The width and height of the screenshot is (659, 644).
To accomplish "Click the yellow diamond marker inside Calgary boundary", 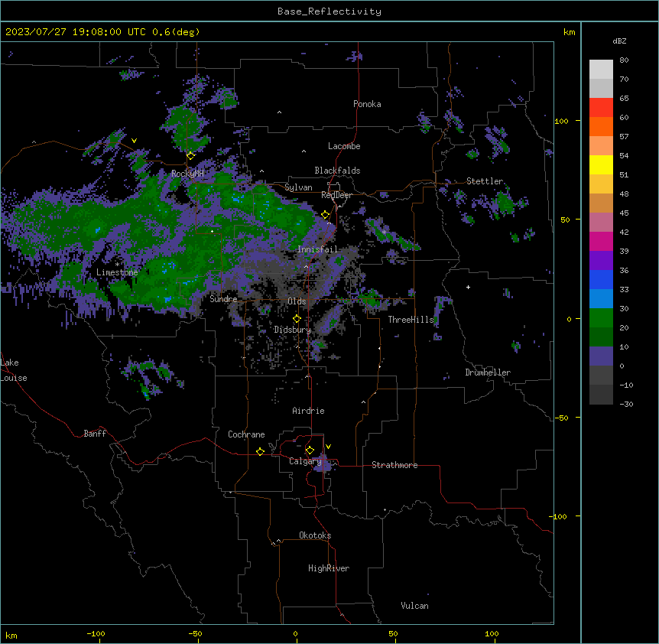I will coord(310,450).
